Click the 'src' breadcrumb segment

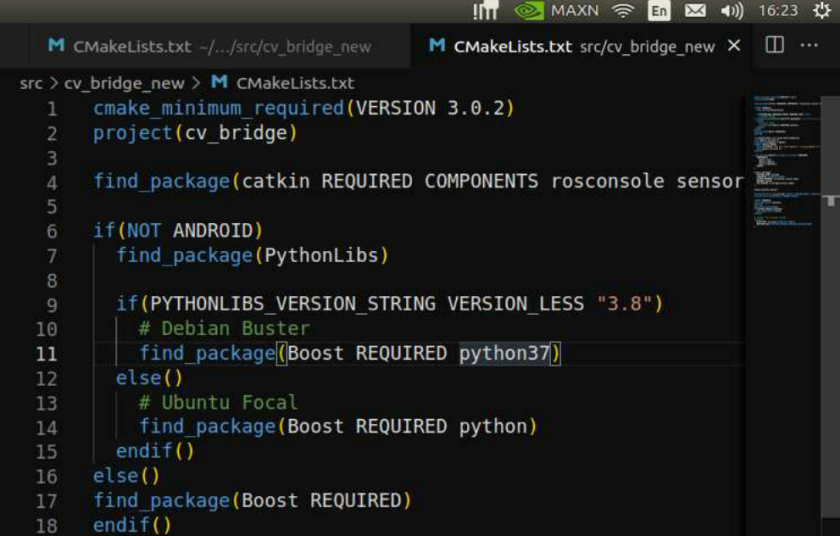[x=31, y=84]
